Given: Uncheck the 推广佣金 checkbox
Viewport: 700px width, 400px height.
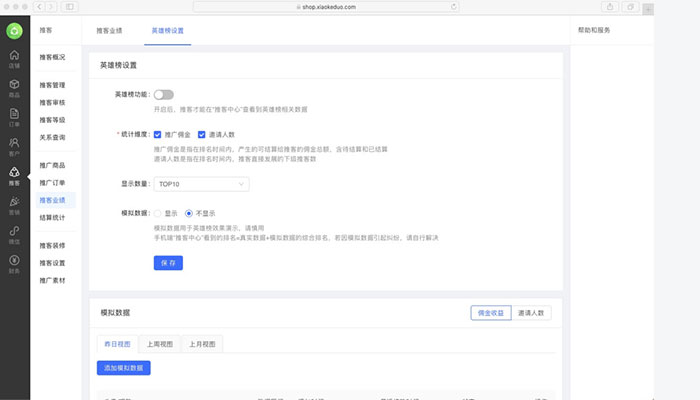Looking at the screenshot, I should click(158, 133).
